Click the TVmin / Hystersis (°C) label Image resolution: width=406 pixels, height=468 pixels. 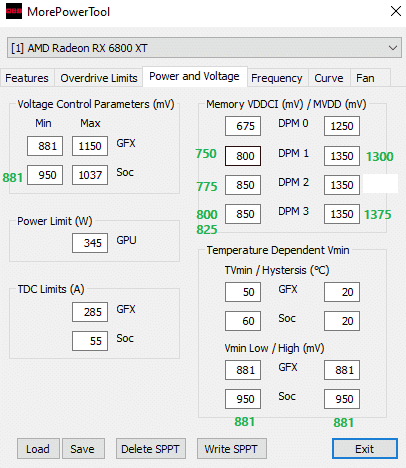coord(277,270)
